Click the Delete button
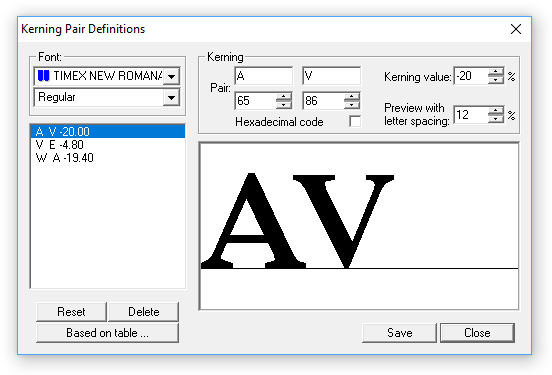The width and height of the screenshot is (552, 375). tap(144, 312)
